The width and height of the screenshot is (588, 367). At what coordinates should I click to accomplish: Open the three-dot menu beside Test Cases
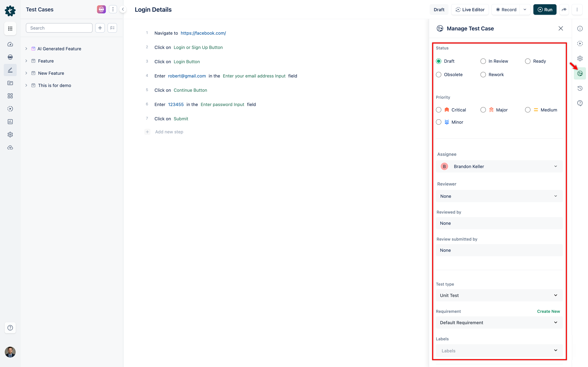pyautogui.click(x=113, y=9)
